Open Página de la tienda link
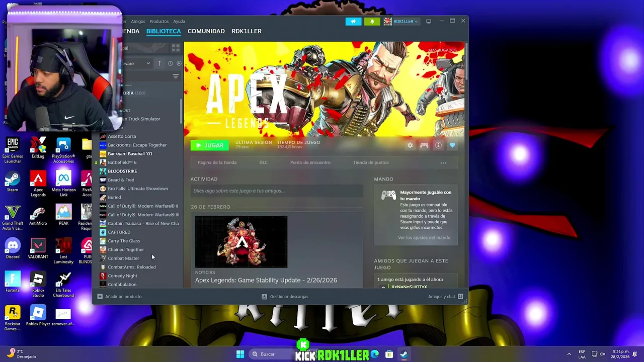 click(x=217, y=162)
